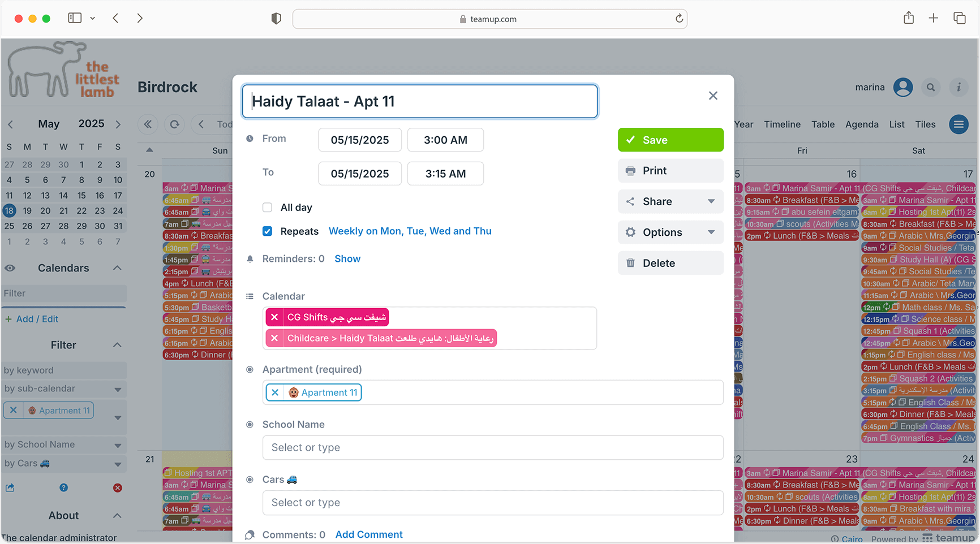Remove the Childcare > Haidy Talaat calendar tag
Image resolution: width=980 pixels, height=544 pixels.
click(274, 338)
